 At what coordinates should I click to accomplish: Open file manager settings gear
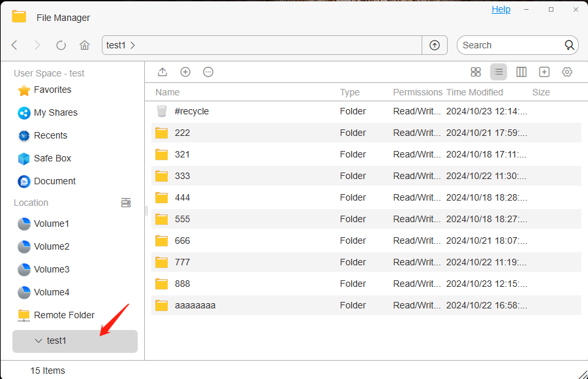pos(567,72)
